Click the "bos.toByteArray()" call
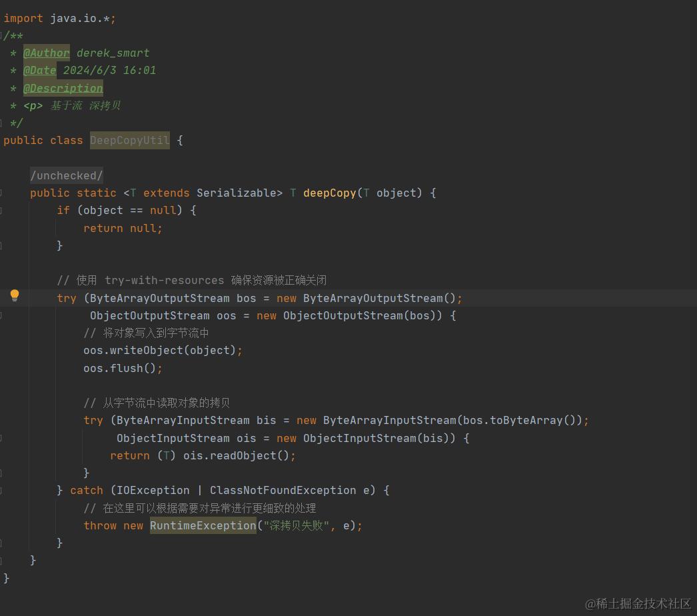Screen dimensions: 697x616 click(x=520, y=420)
